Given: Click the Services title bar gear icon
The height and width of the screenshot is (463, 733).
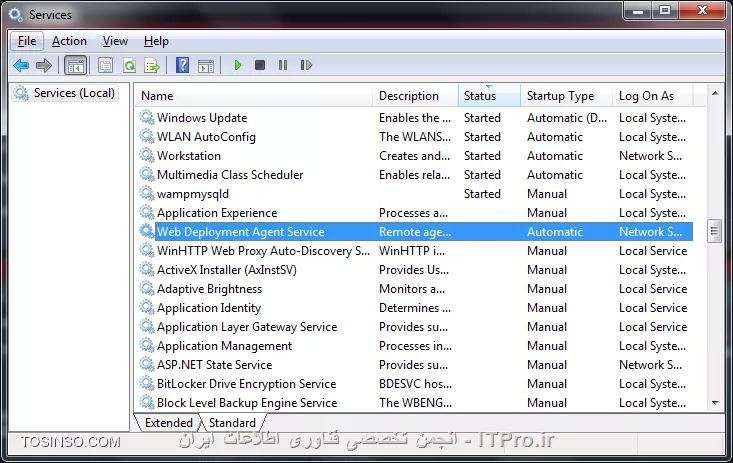Looking at the screenshot, I should [x=15, y=14].
